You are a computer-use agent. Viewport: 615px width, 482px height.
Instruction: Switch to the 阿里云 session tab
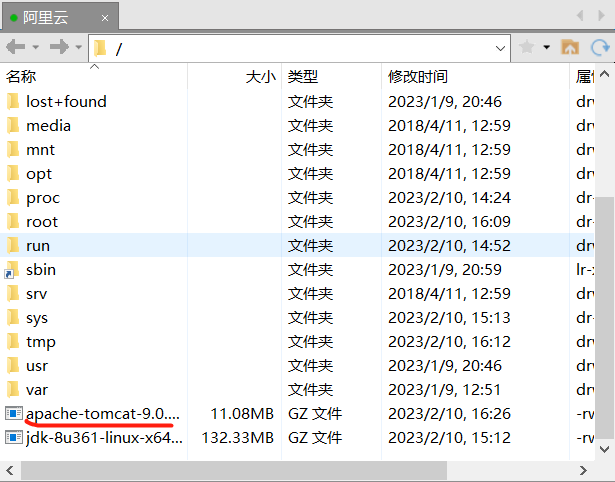coord(60,17)
